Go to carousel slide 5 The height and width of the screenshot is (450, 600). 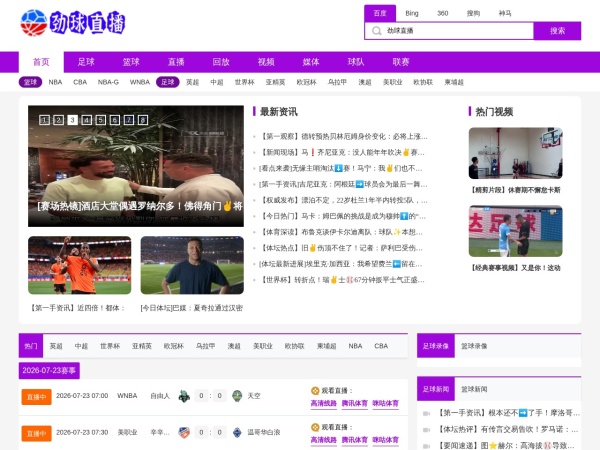100,120
